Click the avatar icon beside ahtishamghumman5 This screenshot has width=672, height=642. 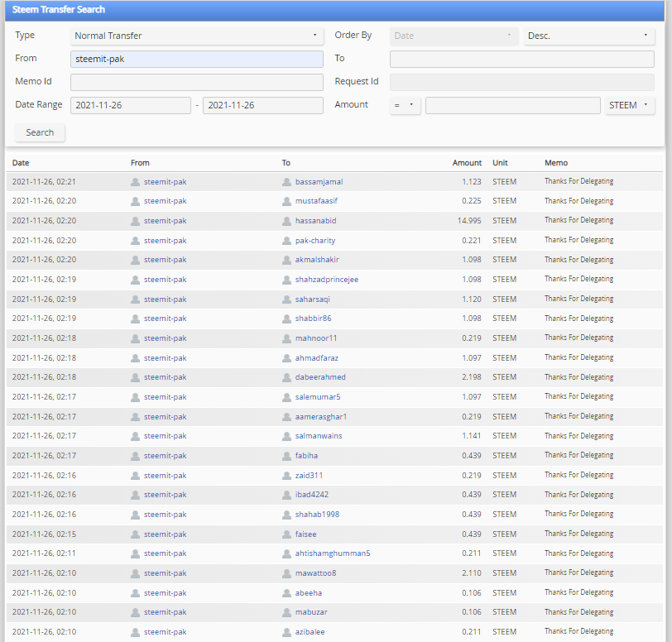click(286, 553)
